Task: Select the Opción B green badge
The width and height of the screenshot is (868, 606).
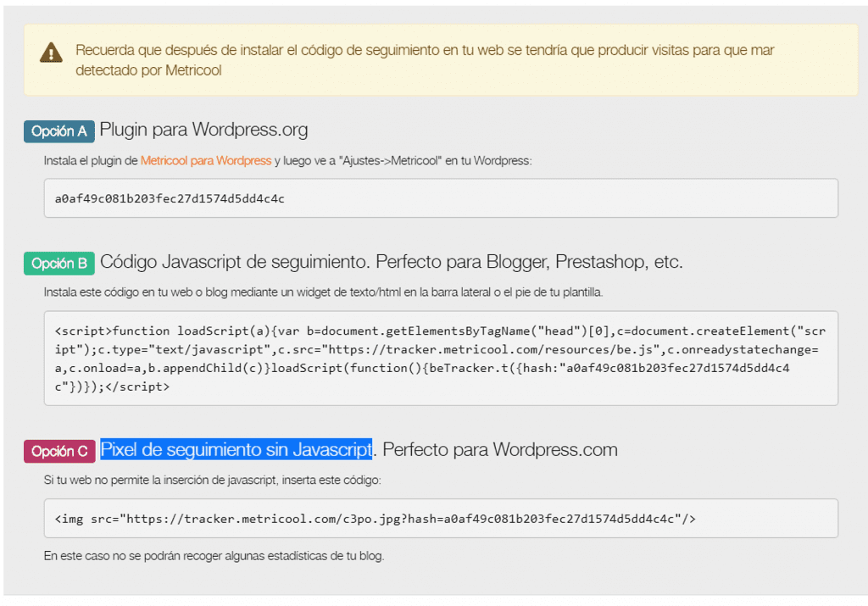Action: point(58,264)
